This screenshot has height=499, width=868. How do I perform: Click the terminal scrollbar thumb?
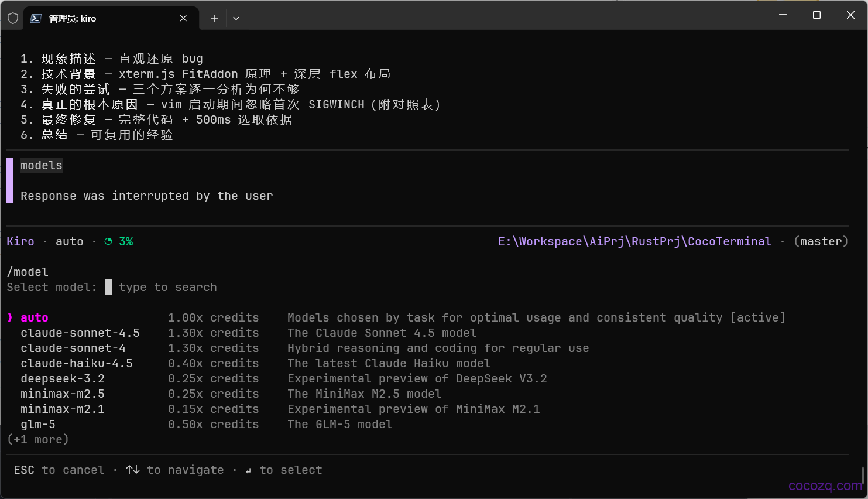863,476
